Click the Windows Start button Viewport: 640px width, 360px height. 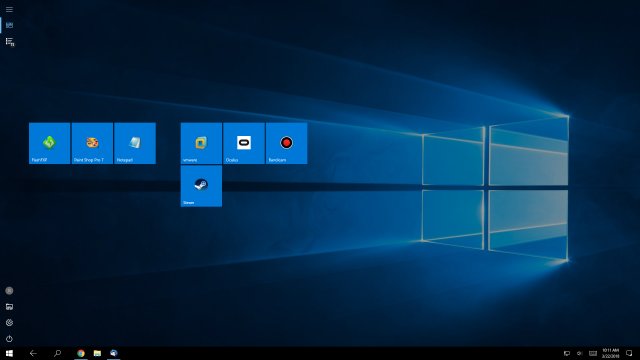[9, 353]
